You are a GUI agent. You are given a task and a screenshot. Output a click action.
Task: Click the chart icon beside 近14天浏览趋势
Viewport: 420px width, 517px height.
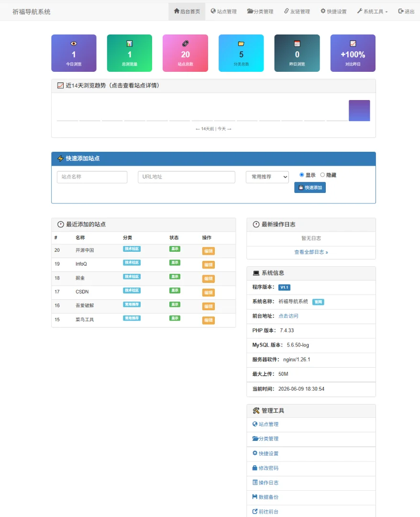click(x=60, y=86)
